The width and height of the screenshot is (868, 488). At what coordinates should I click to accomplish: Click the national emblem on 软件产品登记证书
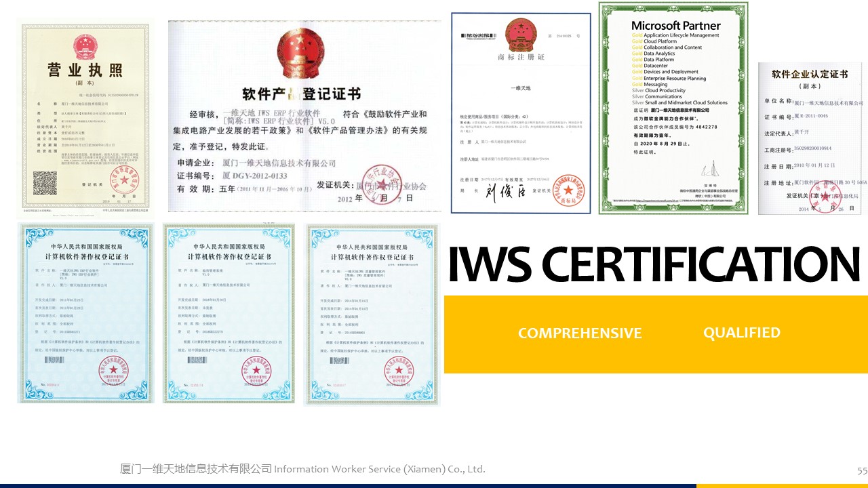[x=302, y=54]
